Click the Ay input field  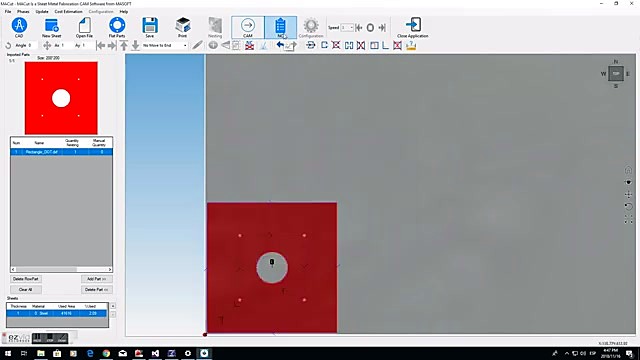pos(87,45)
